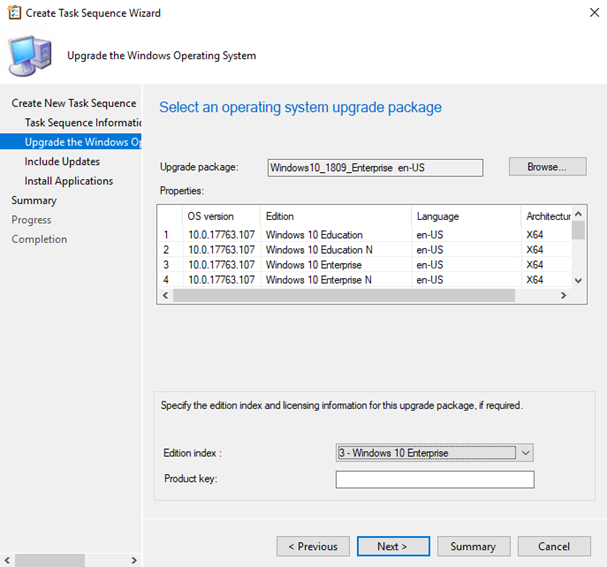Select the Windows 10 Education row

pyautogui.click(x=365, y=235)
